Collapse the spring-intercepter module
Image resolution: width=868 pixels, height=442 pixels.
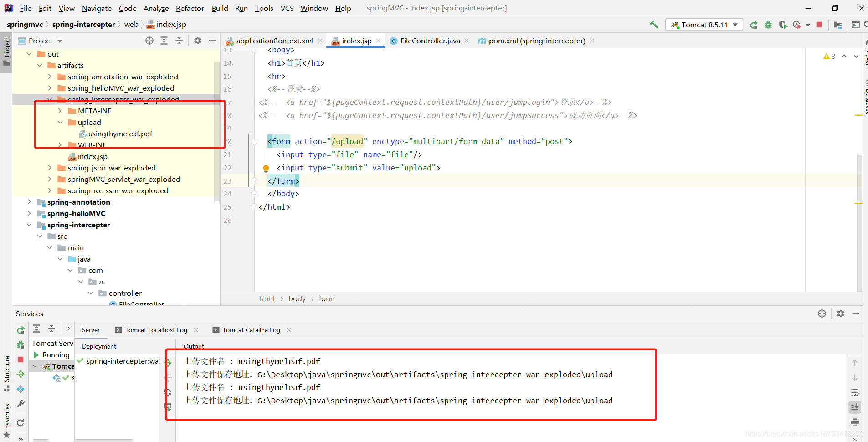[29, 225]
